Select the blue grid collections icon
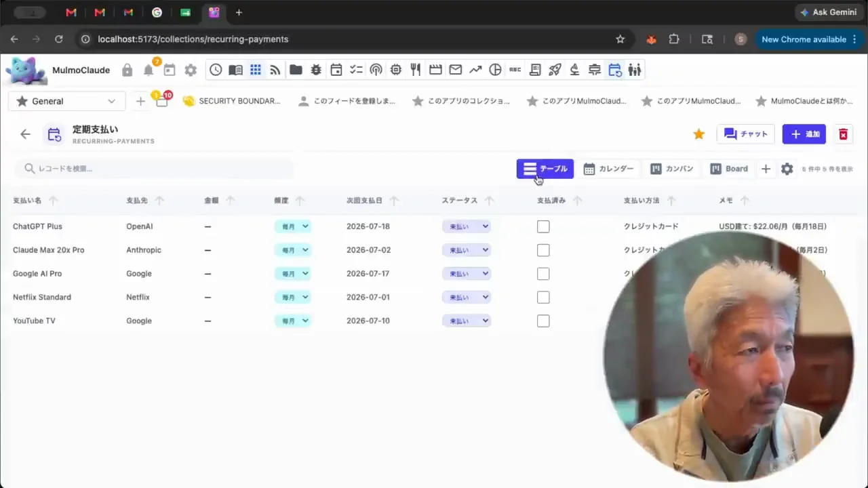Image resolution: width=868 pixels, height=488 pixels. (256, 70)
